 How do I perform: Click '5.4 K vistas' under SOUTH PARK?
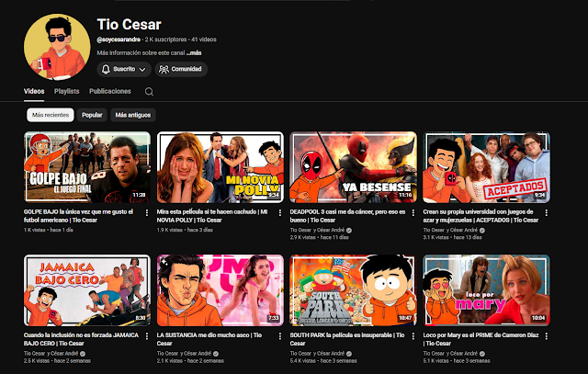[303, 361]
